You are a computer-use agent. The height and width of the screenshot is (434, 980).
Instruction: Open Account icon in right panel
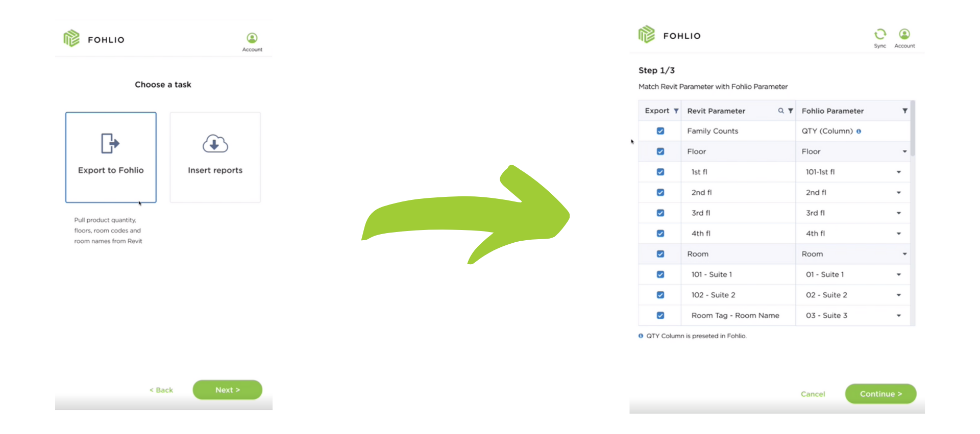[904, 34]
